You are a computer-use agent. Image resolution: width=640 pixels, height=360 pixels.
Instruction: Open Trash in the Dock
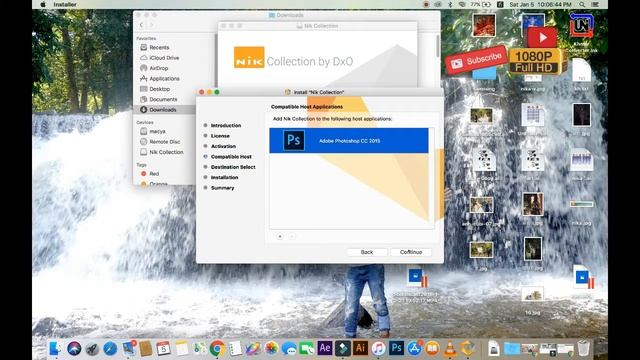pyautogui.click(x=584, y=349)
